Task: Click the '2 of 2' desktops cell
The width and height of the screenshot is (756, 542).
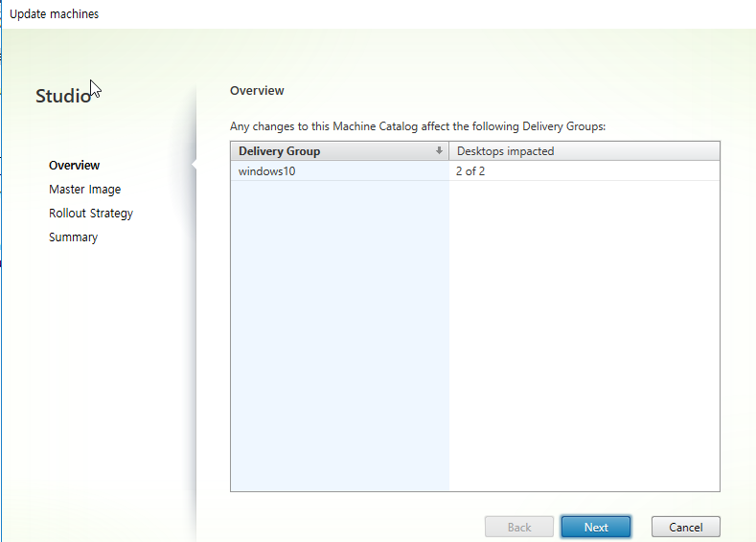Action: (x=470, y=171)
